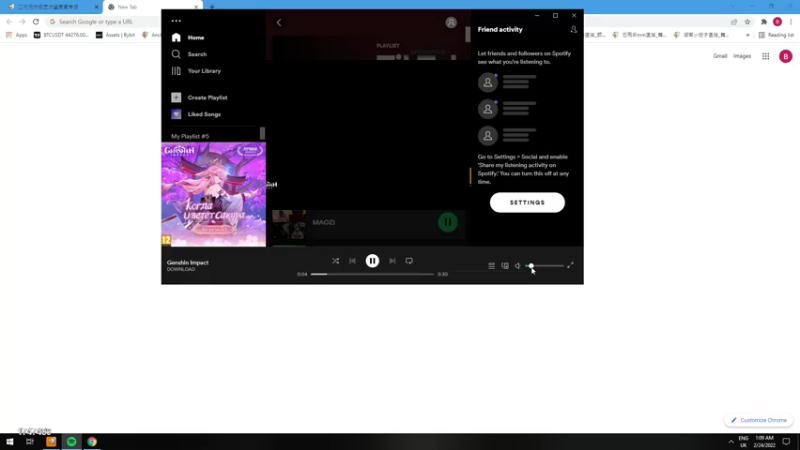This screenshot has width=800, height=450.
Task: Click the SETTINGS button in Friend activity
Action: pyautogui.click(x=527, y=203)
